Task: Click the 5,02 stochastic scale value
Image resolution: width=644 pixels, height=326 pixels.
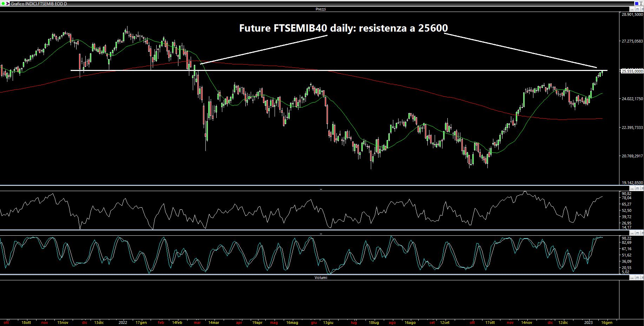Action: tap(625, 272)
